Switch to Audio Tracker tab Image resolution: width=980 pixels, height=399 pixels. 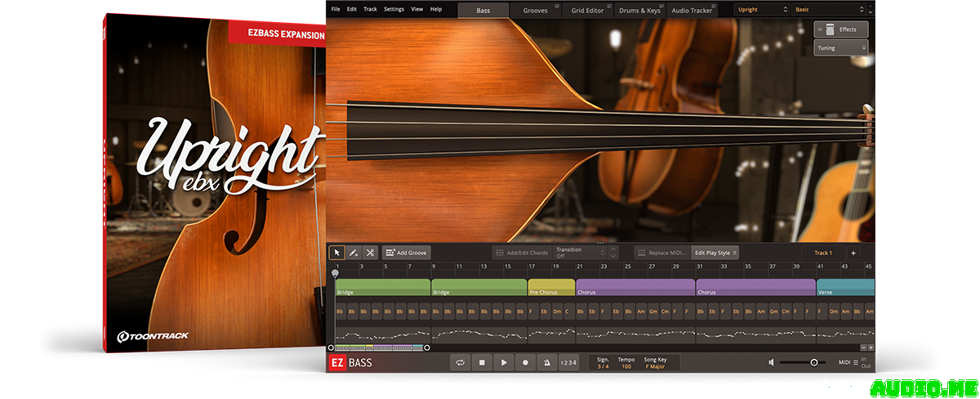coord(692,10)
